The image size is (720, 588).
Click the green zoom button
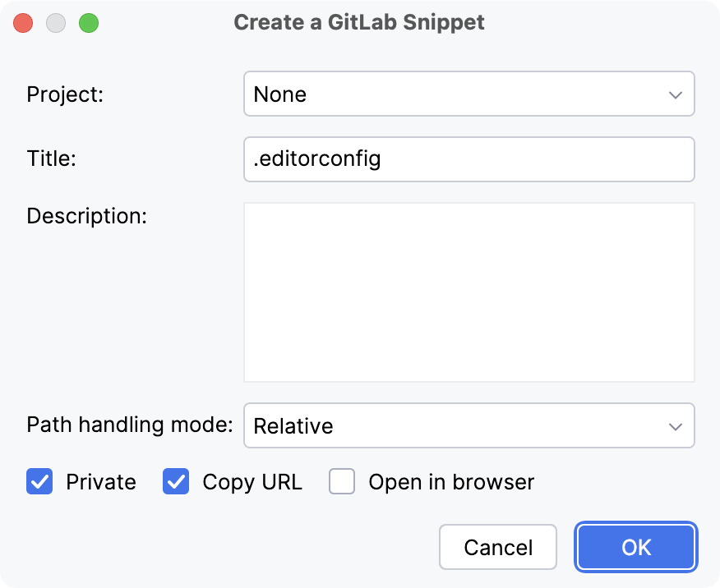point(89,23)
